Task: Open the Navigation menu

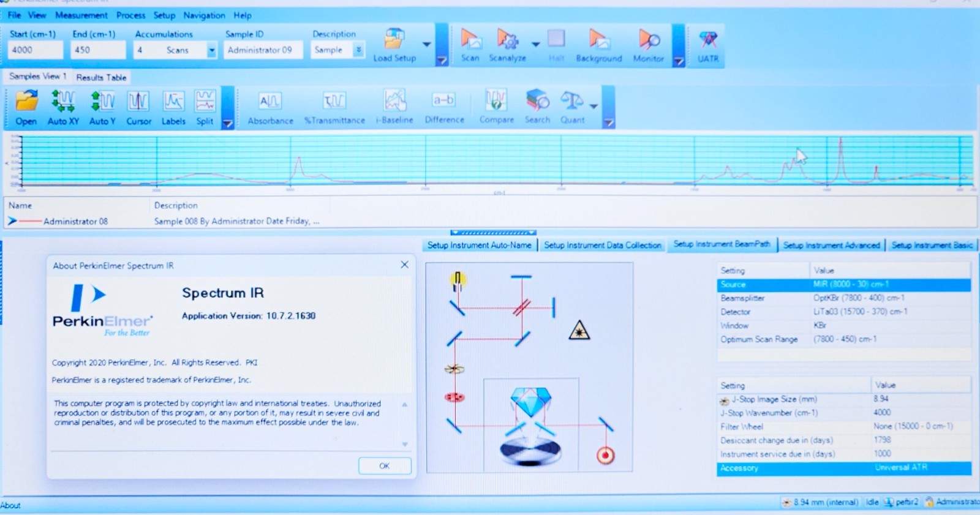Action: [x=204, y=15]
